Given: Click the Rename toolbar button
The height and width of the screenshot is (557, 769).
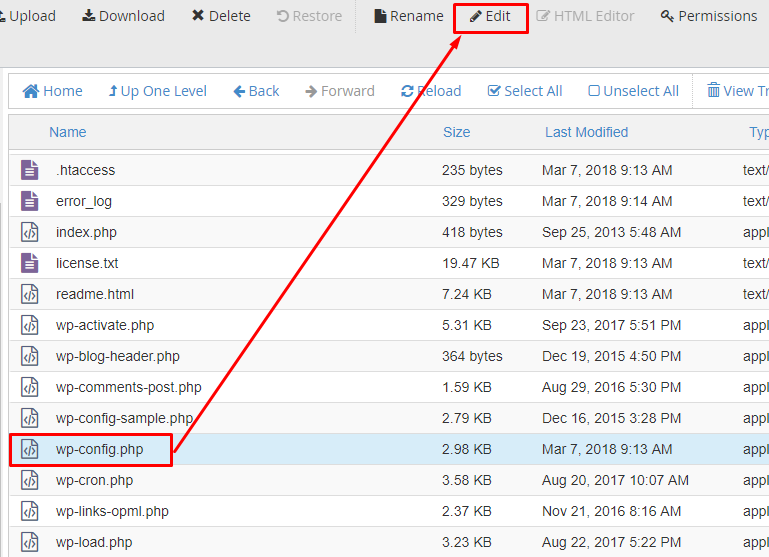Looking at the screenshot, I should pyautogui.click(x=409, y=16).
